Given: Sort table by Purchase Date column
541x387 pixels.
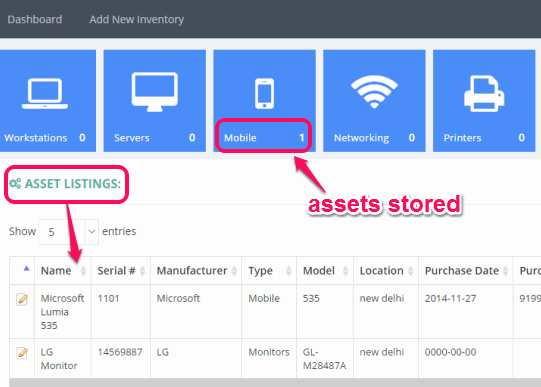Looking at the screenshot, I should [x=466, y=271].
